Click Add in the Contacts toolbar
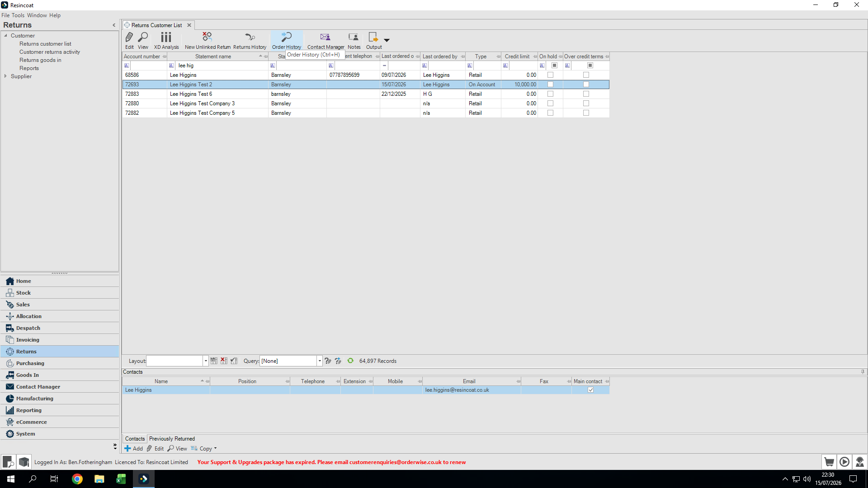Viewport: 868px width, 488px height. coord(134,449)
